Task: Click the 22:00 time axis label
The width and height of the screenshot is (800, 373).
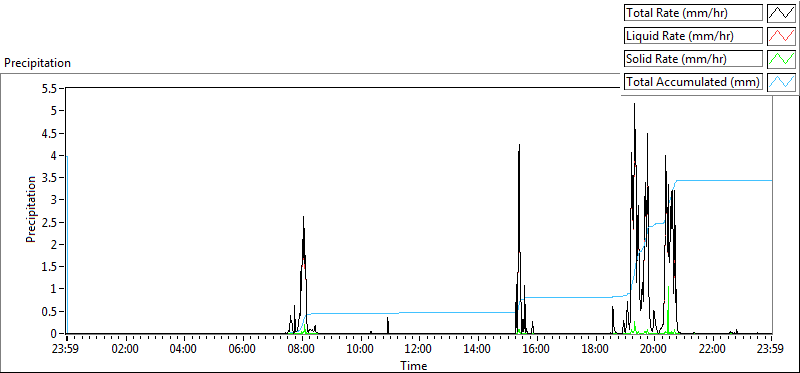Action: [713, 350]
